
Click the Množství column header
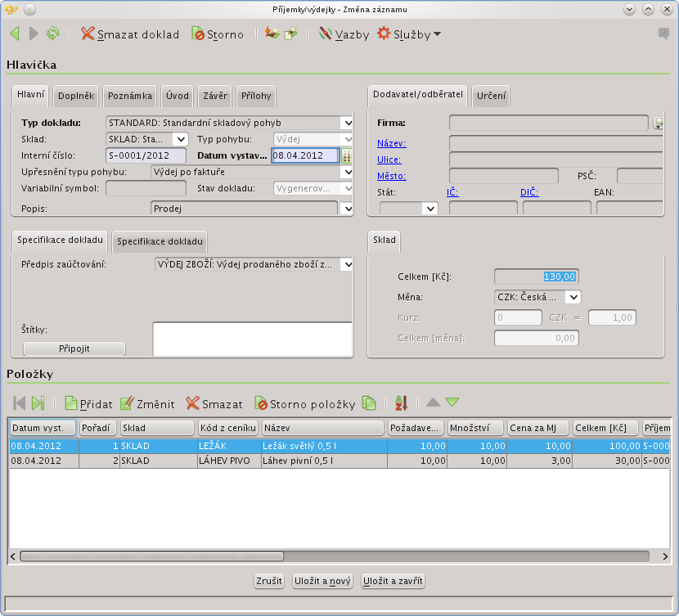pos(475,428)
